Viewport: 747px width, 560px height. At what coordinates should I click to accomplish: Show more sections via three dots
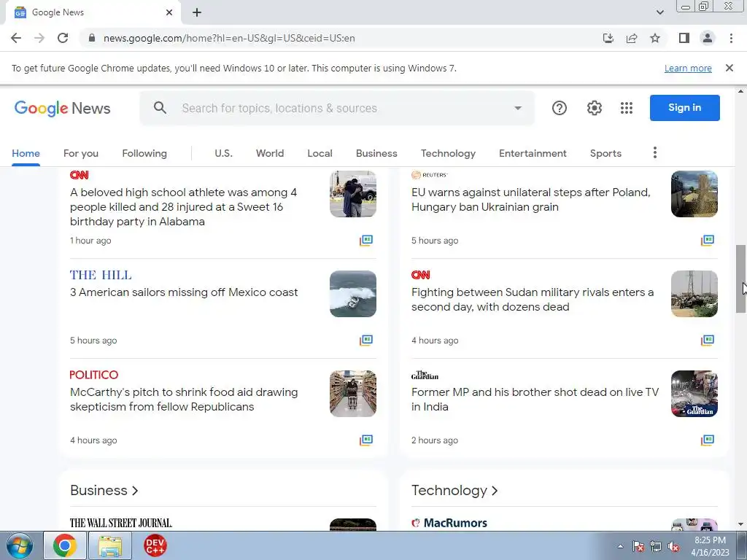654,153
